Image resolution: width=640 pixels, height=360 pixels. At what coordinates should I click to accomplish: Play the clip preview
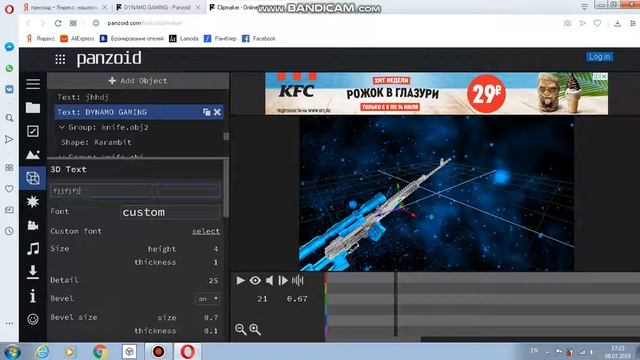tap(240, 280)
